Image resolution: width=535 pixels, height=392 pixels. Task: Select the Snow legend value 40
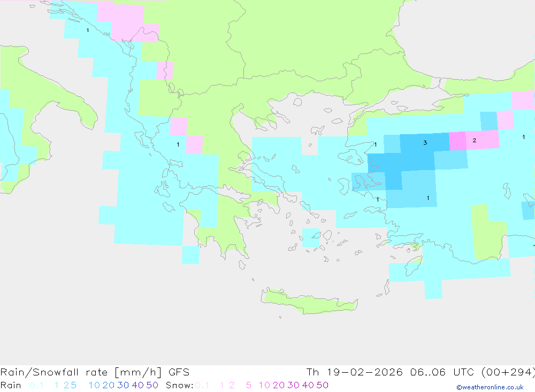308,385
